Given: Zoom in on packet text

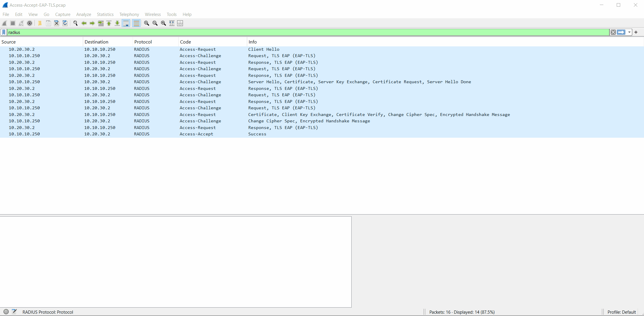Looking at the screenshot, I should tap(147, 23).
